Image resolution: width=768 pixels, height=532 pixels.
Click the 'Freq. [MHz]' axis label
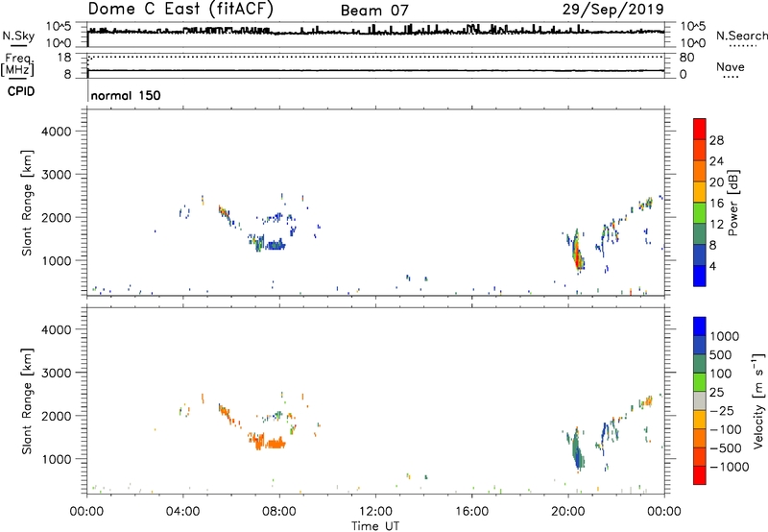pyautogui.click(x=17, y=64)
